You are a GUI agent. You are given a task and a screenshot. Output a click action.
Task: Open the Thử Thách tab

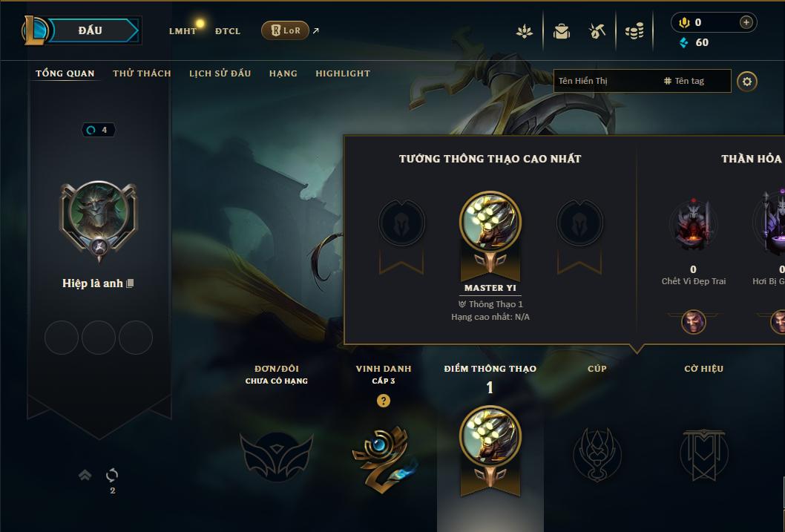click(142, 73)
